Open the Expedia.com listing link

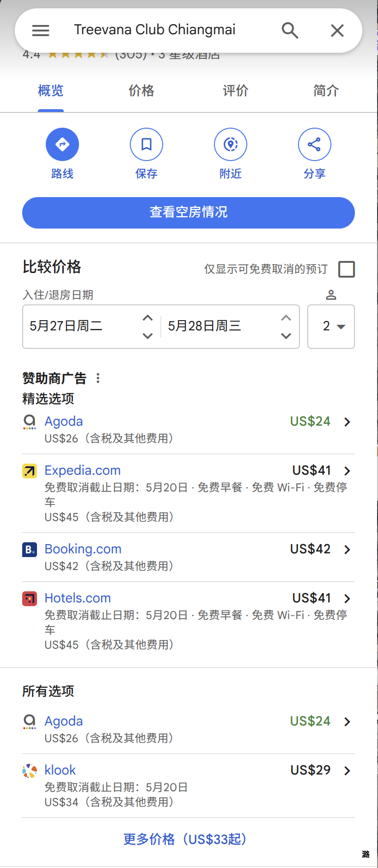pyautogui.click(x=83, y=470)
